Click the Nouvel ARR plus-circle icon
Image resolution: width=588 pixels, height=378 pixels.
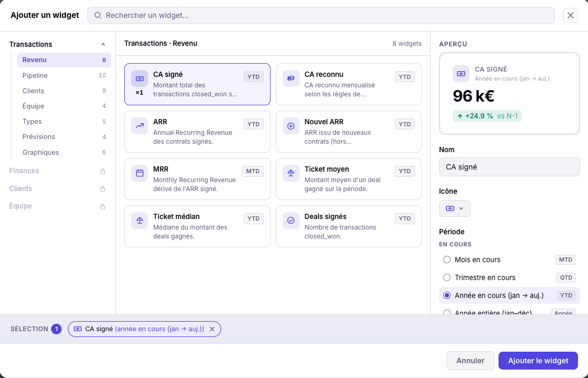[x=291, y=126]
